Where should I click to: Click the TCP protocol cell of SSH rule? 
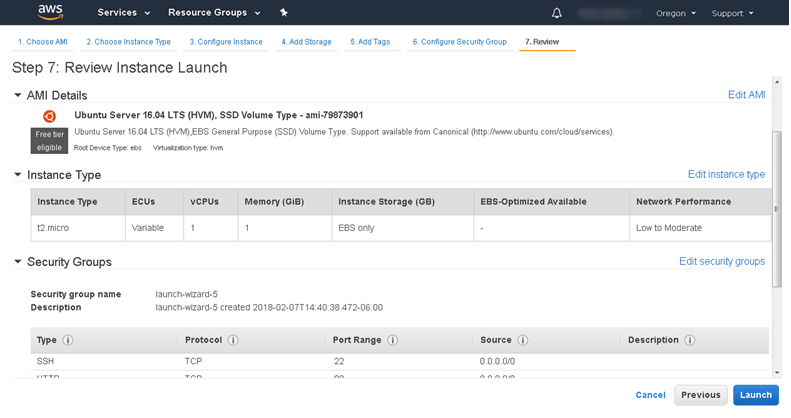coord(193,362)
